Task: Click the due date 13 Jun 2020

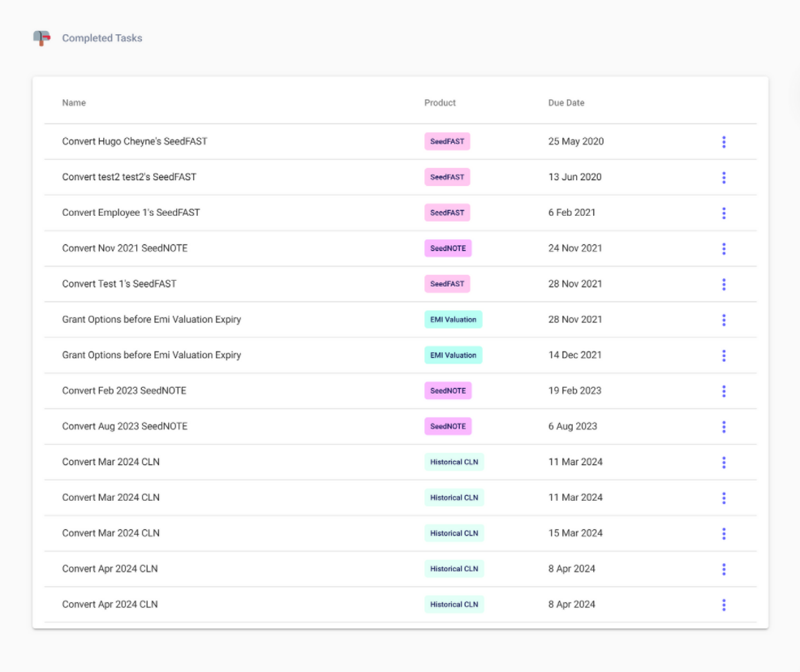Action: tap(575, 177)
